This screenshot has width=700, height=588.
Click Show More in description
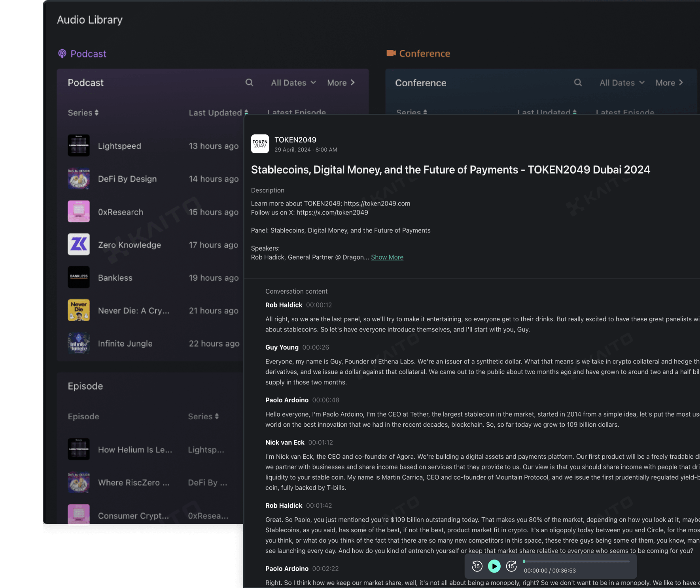[x=387, y=257]
